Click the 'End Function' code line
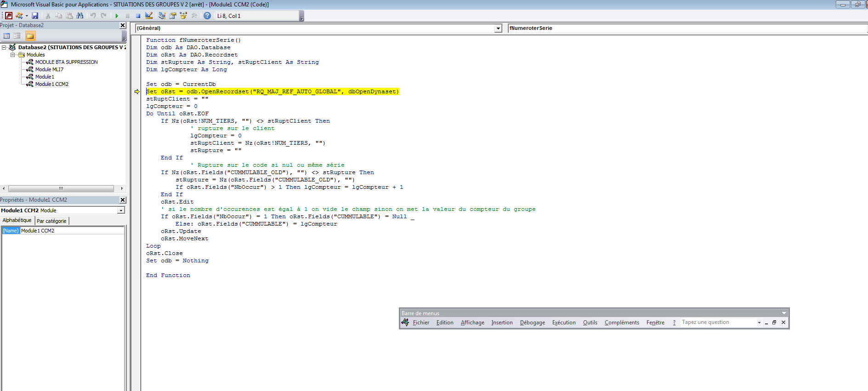This screenshot has width=868, height=391. [168, 275]
